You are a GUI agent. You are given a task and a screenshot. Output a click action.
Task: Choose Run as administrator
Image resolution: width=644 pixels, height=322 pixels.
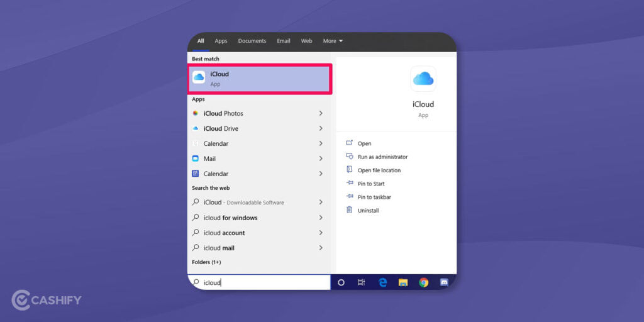coord(383,157)
